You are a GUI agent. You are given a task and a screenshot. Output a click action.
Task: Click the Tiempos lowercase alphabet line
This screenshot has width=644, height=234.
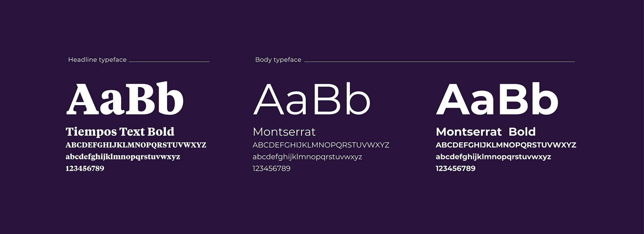click(123, 157)
